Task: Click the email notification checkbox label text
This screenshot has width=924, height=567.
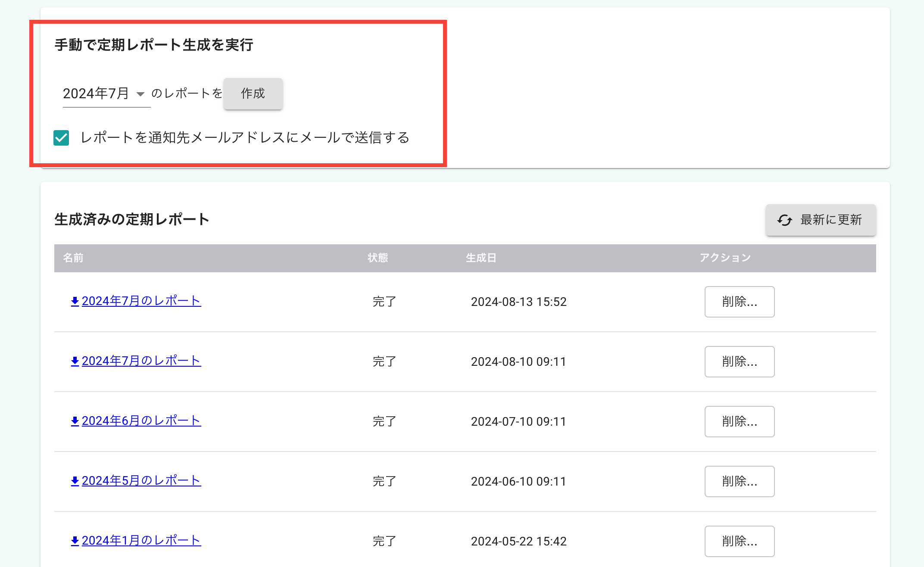Action: pyautogui.click(x=245, y=138)
